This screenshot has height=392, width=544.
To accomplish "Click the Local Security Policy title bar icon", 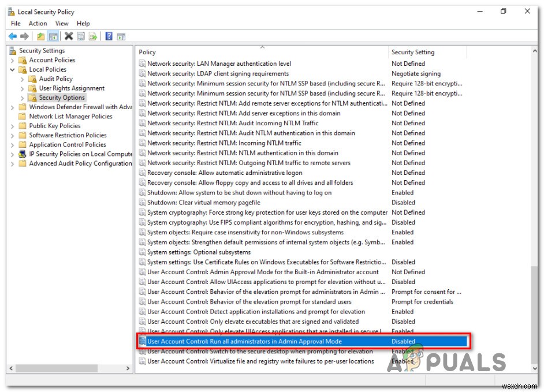I will coord(12,12).
